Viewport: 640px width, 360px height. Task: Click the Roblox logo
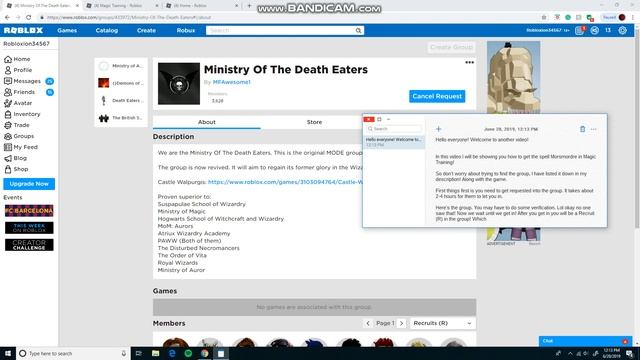23,31
